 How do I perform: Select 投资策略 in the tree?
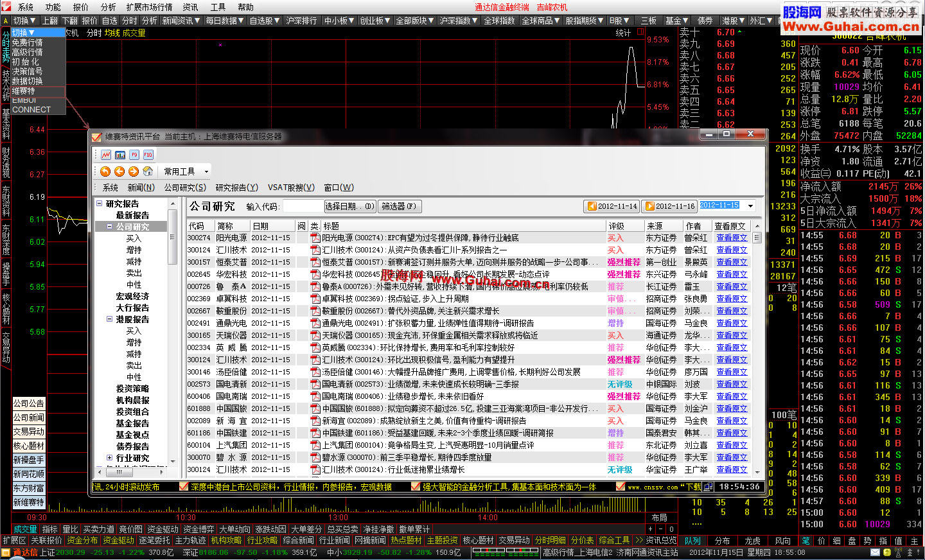(x=132, y=389)
